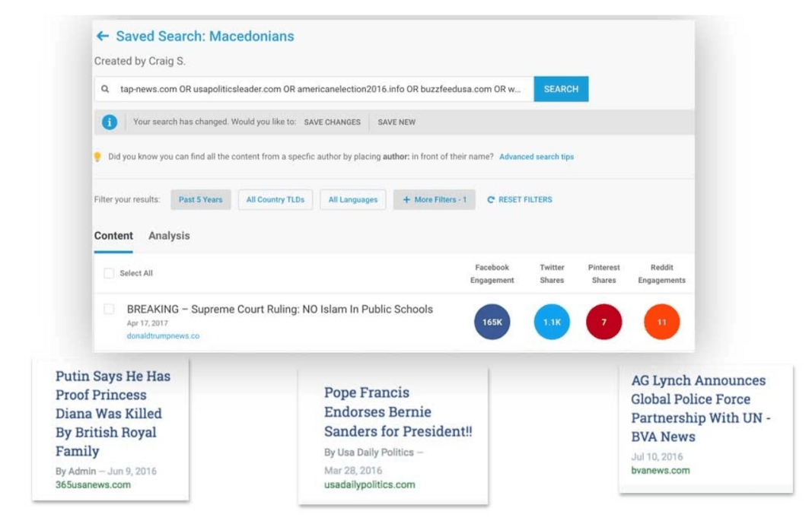The image size is (812, 518).
Task: Sort by the Twitter Shares column header
Action: pos(552,274)
